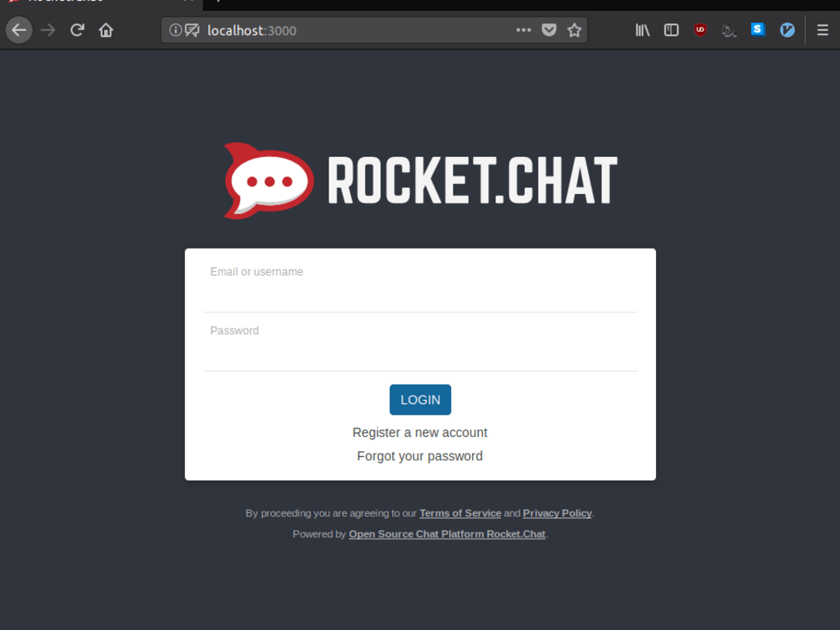Save the page to Pocket

pyautogui.click(x=549, y=30)
